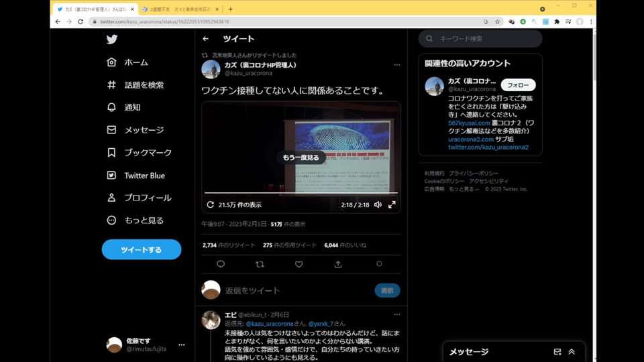Open the tweet's three-dot options menu

point(396,65)
